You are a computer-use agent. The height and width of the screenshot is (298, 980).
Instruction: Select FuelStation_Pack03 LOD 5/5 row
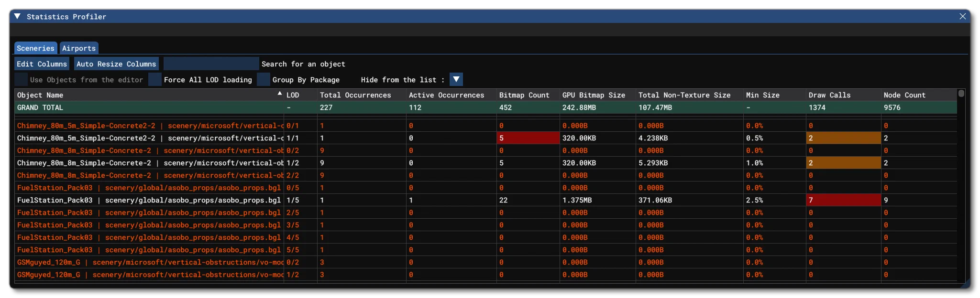[x=486, y=250]
